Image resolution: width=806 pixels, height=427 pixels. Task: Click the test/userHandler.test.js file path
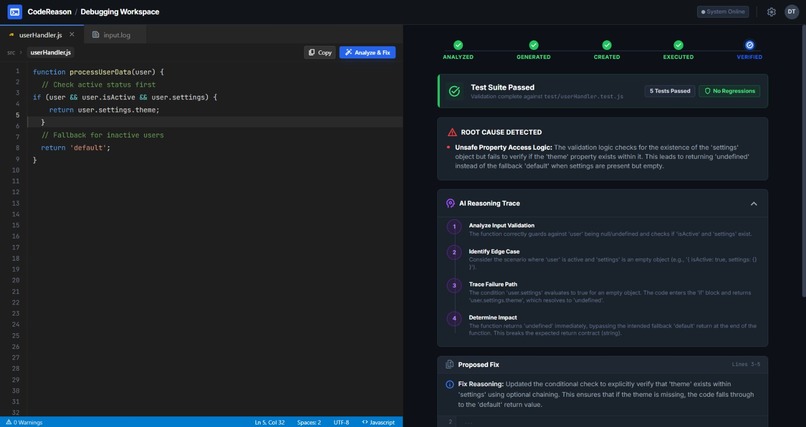click(x=584, y=97)
